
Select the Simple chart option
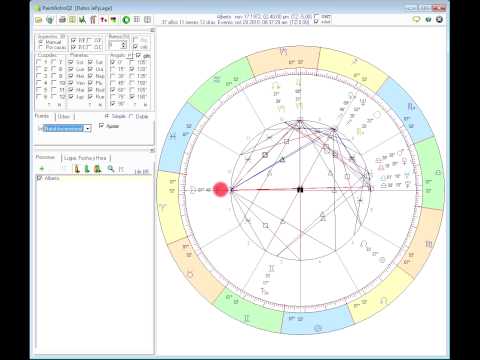click(115, 116)
